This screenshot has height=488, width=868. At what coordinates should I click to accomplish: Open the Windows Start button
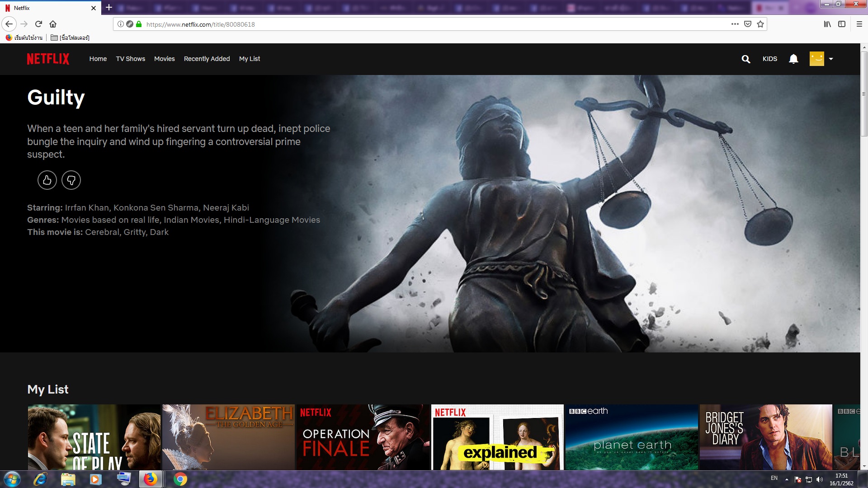12,479
